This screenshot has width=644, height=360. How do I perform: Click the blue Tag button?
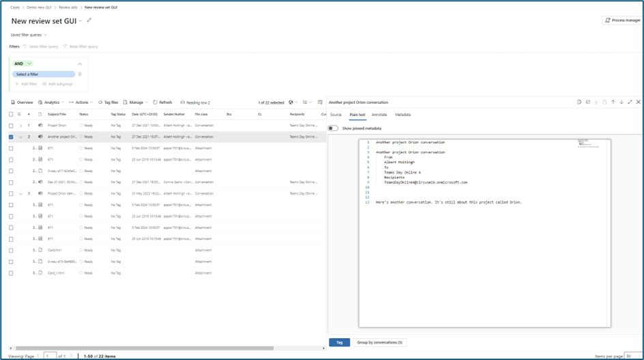pos(339,342)
